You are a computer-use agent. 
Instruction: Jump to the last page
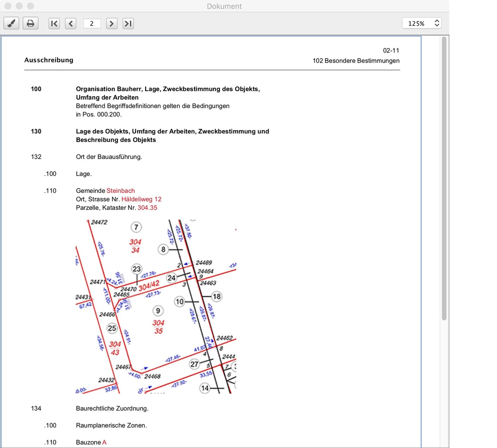click(x=128, y=23)
